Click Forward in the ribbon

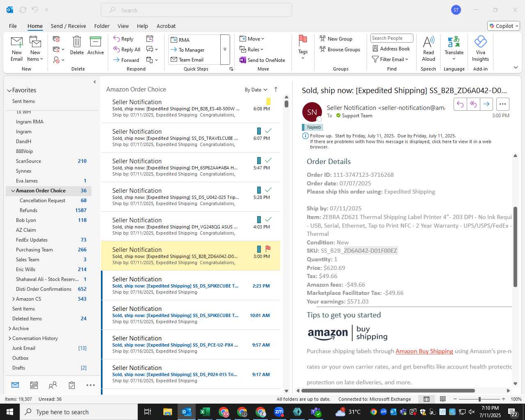[126, 60]
